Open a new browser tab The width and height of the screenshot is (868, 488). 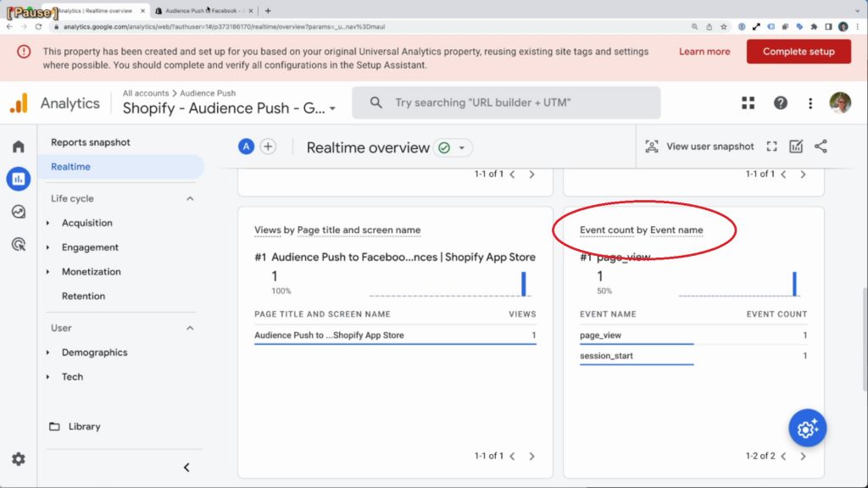click(268, 10)
